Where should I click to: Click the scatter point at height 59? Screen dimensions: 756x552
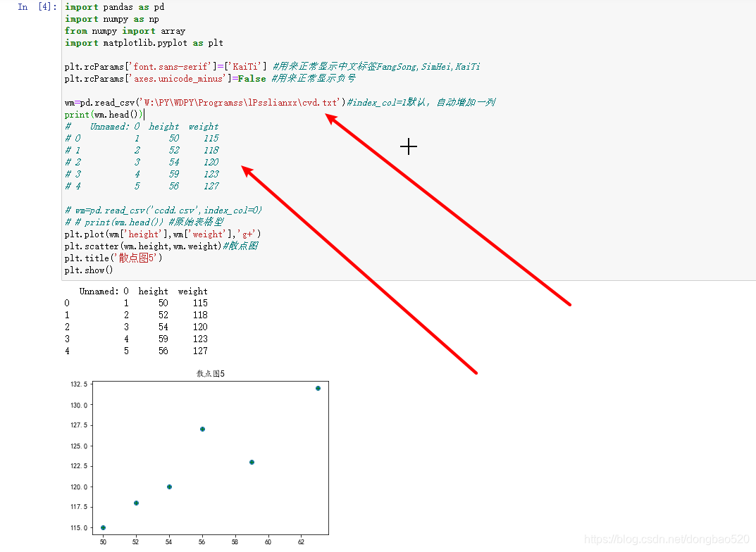[252, 463]
